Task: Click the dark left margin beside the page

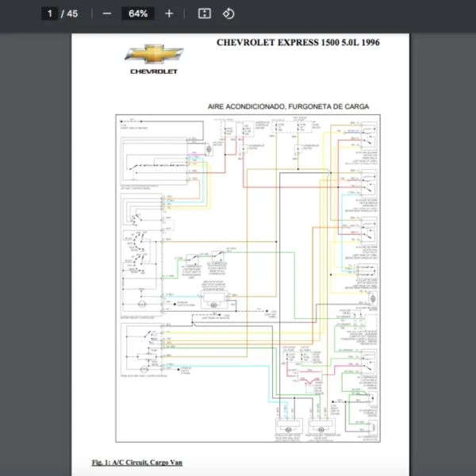Action: click(x=36, y=238)
